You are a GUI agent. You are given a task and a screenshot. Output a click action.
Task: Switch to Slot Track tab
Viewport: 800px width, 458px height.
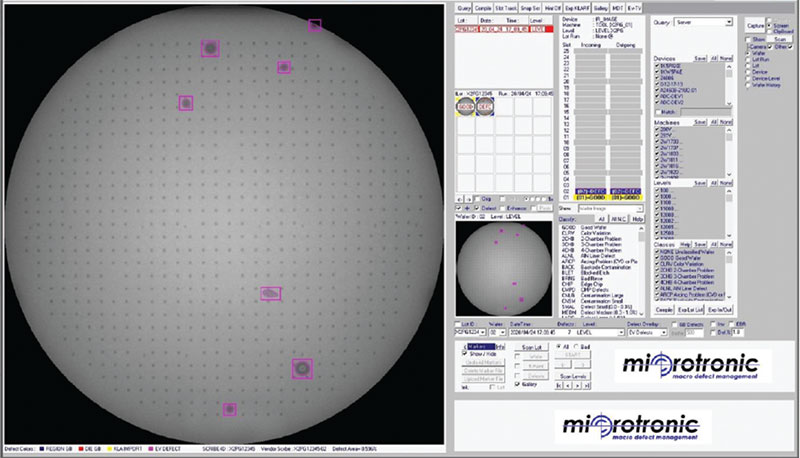point(506,8)
